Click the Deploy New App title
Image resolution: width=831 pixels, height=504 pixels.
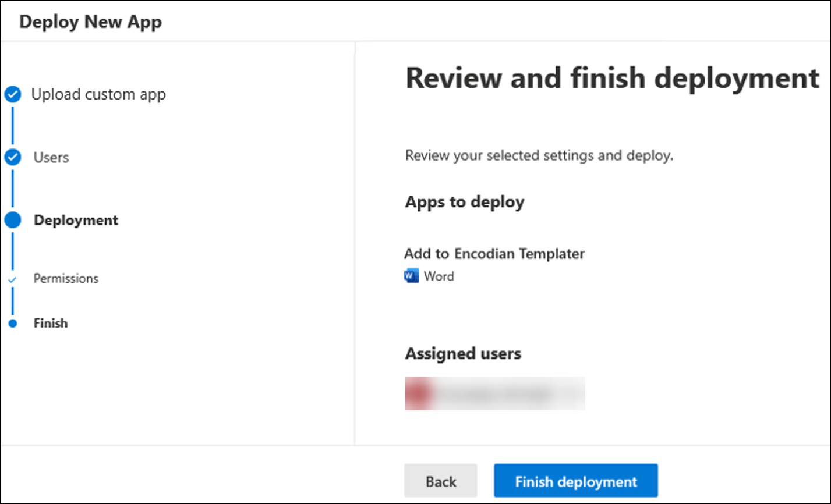90,22
